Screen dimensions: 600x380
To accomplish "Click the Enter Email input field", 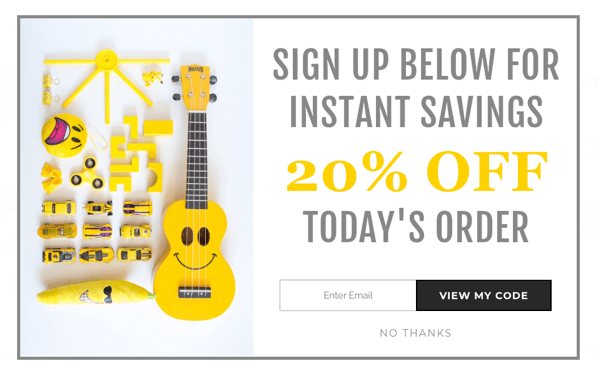I will (347, 295).
